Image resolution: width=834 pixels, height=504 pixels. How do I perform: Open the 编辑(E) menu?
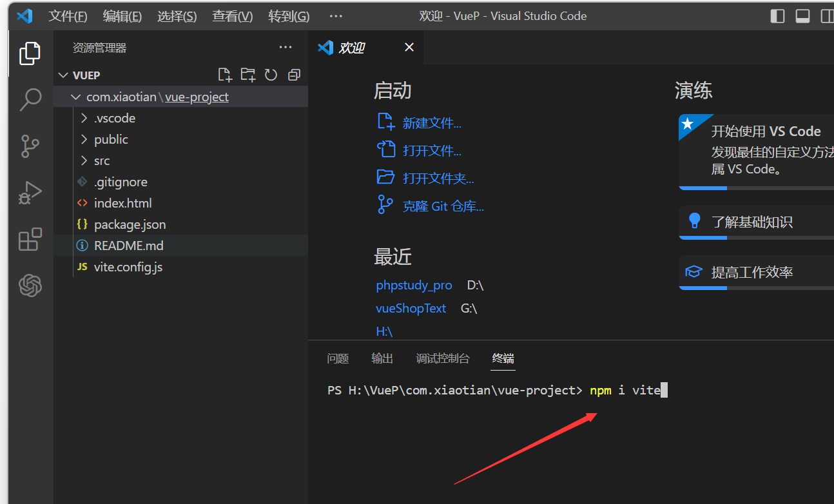pos(122,16)
